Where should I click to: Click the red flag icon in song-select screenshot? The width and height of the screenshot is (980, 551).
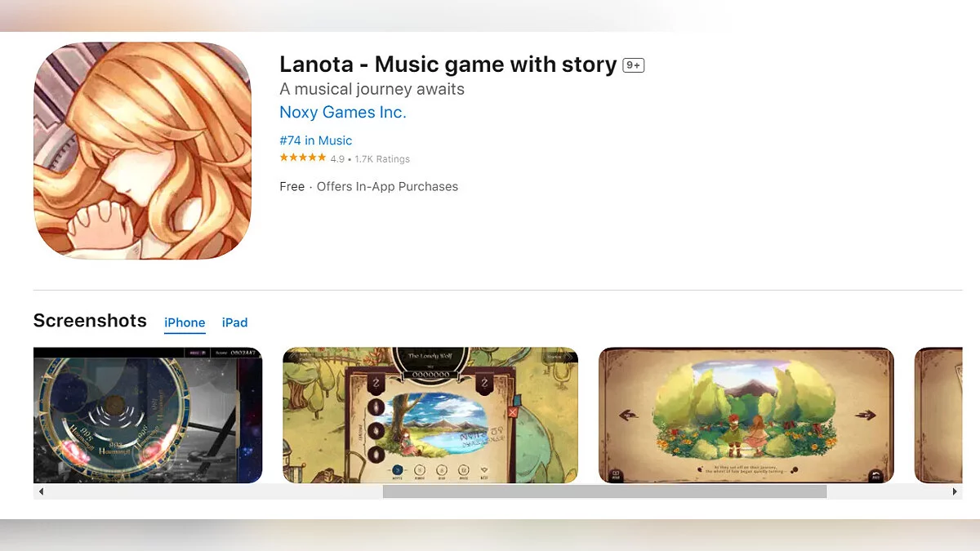pyautogui.click(x=513, y=412)
